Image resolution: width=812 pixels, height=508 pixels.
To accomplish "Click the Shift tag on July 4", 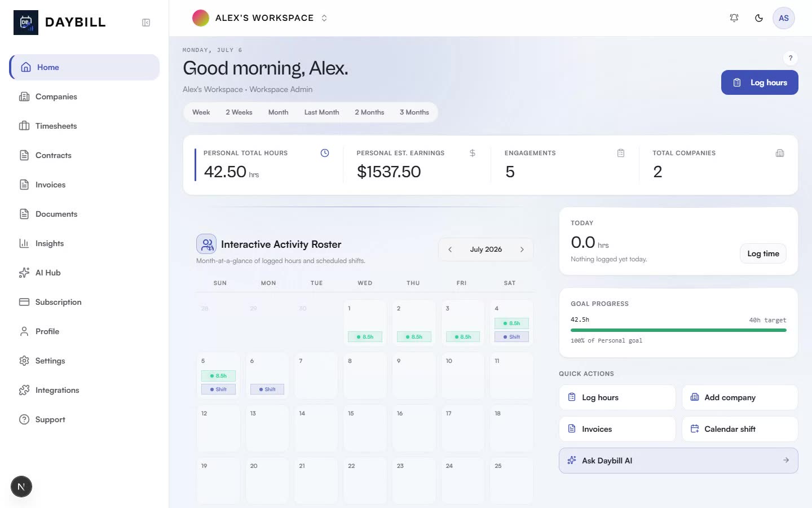I will coord(512,337).
